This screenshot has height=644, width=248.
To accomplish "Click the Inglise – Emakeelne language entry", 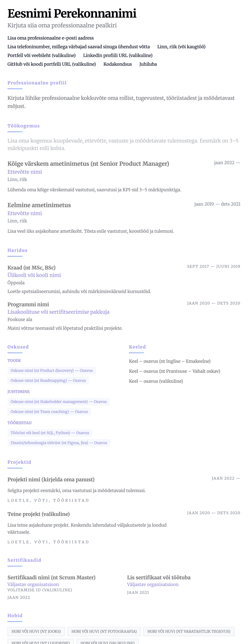I will click(170, 361).
